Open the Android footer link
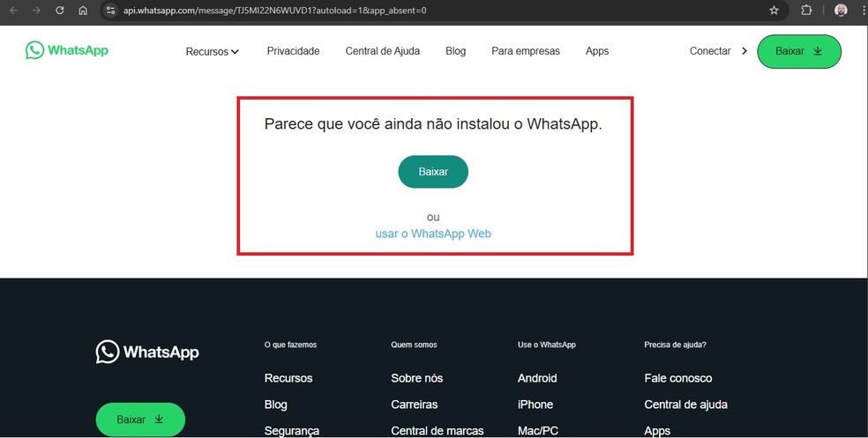 click(537, 378)
